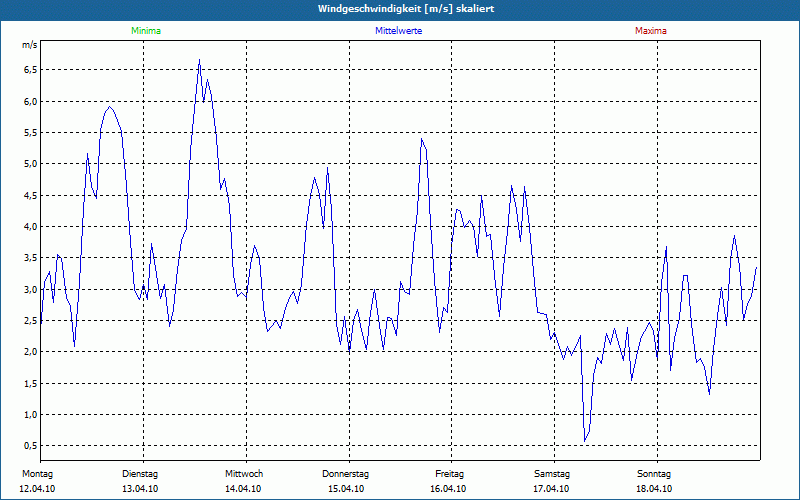
Task: Click the Montag day label
Action: 37,474
